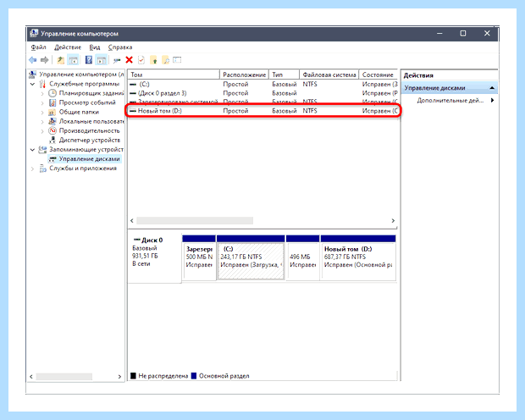Click the black Не распределена legend swatch
Screen dimensions: 525x420
[133, 375]
